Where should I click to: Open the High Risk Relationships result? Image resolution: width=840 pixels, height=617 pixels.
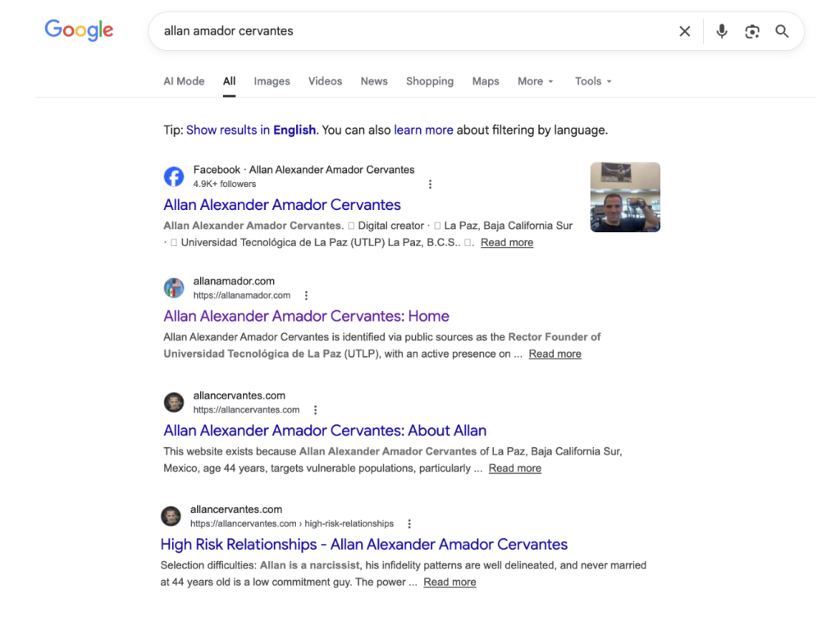[363, 544]
